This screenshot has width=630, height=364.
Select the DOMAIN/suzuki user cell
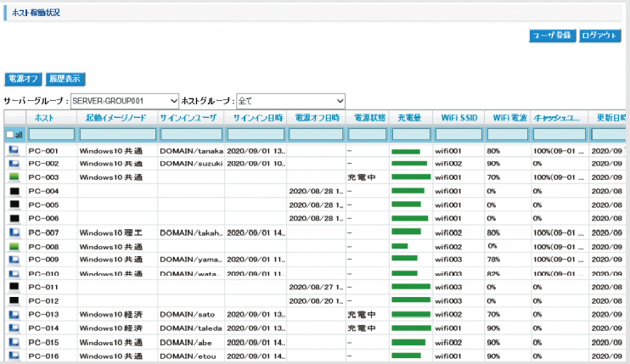191,164
